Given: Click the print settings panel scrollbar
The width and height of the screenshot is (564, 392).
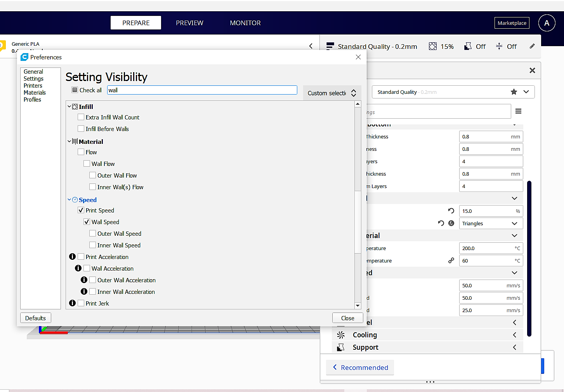Looking at the screenshot, I should 529,259.
